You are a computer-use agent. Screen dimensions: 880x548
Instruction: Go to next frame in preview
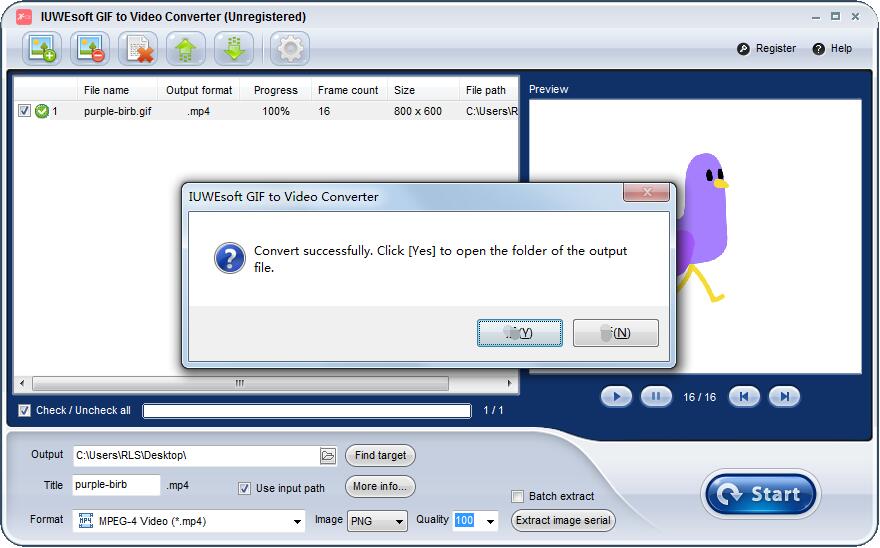point(785,396)
